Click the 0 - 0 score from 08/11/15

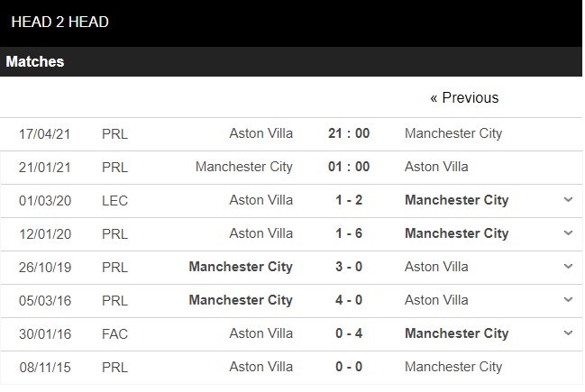click(349, 366)
